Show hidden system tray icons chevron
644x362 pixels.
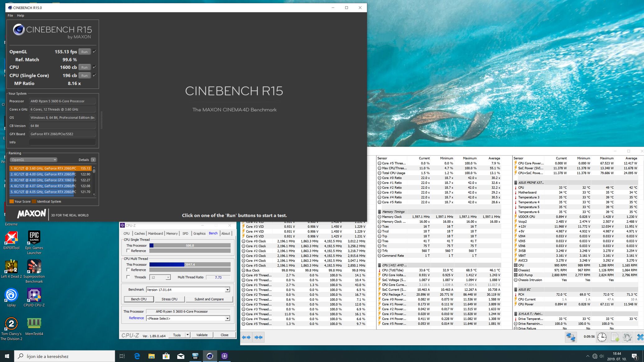587,356
